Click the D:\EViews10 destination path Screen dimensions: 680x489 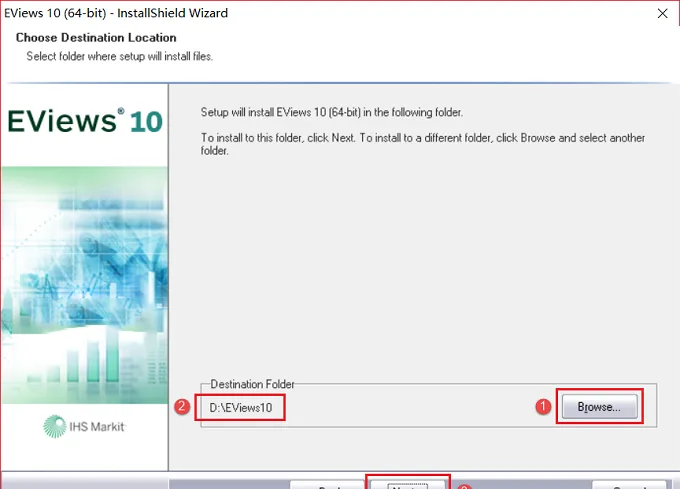coord(241,408)
